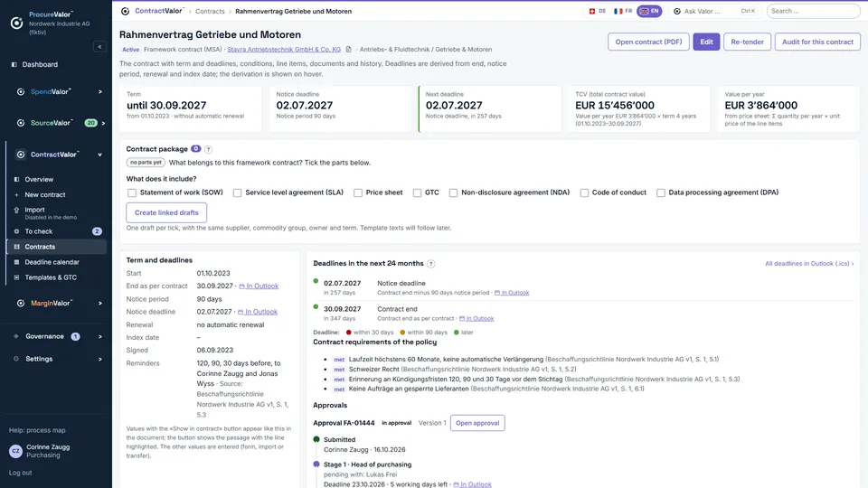This screenshot has height=488, width=868.
Task: Click the plus icon for New contract
Action: [x=16, y=195]
